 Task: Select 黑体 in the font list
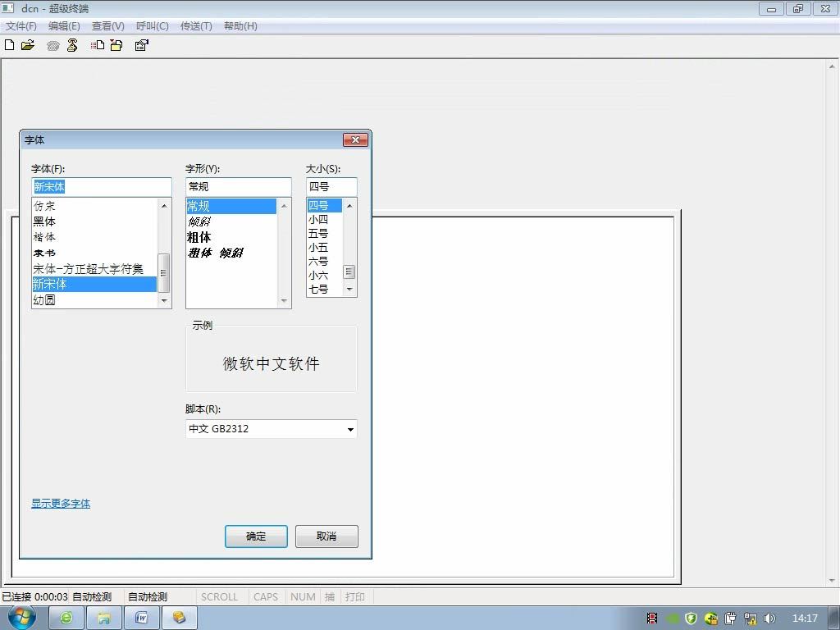[94, 221]
